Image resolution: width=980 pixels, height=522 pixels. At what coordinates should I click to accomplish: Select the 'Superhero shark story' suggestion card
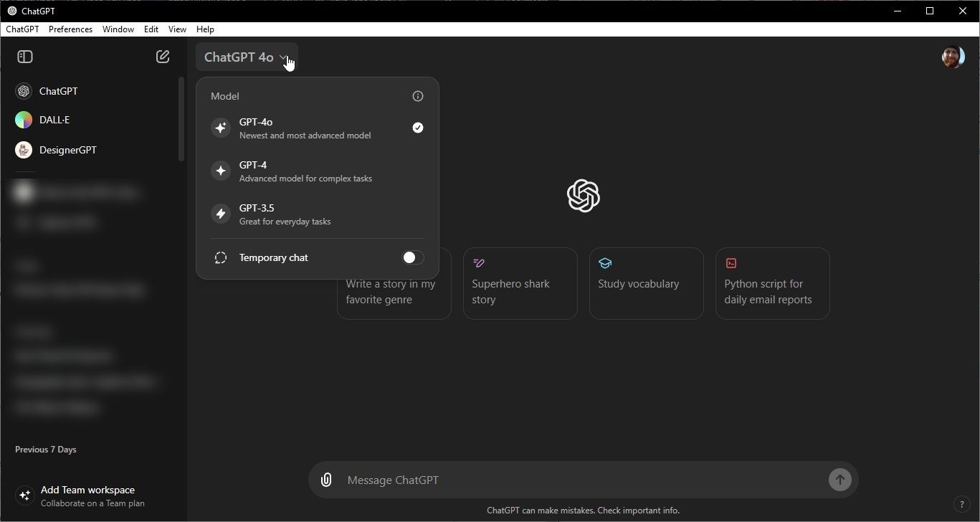[x=520, y=283]
